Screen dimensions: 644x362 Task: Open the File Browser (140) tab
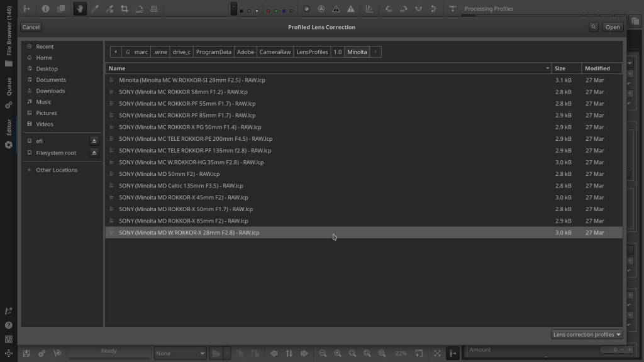[x=9, y=36]
